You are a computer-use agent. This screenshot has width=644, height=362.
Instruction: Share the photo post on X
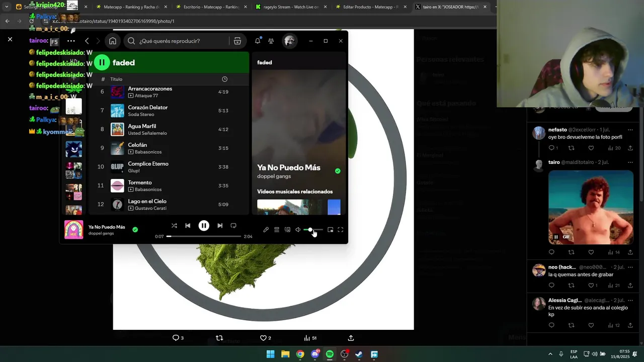tap(351, 338)
